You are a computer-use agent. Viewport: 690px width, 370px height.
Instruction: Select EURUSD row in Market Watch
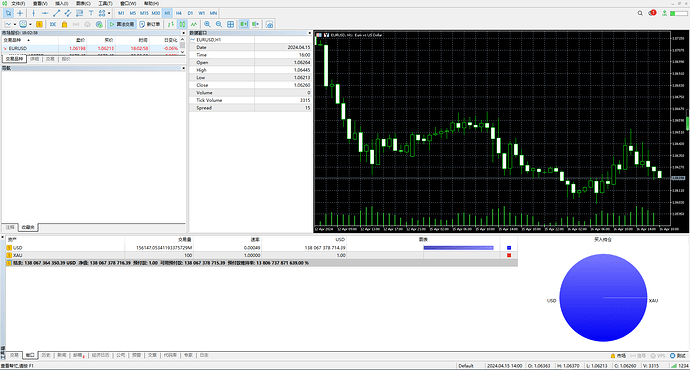coord(91,48)
